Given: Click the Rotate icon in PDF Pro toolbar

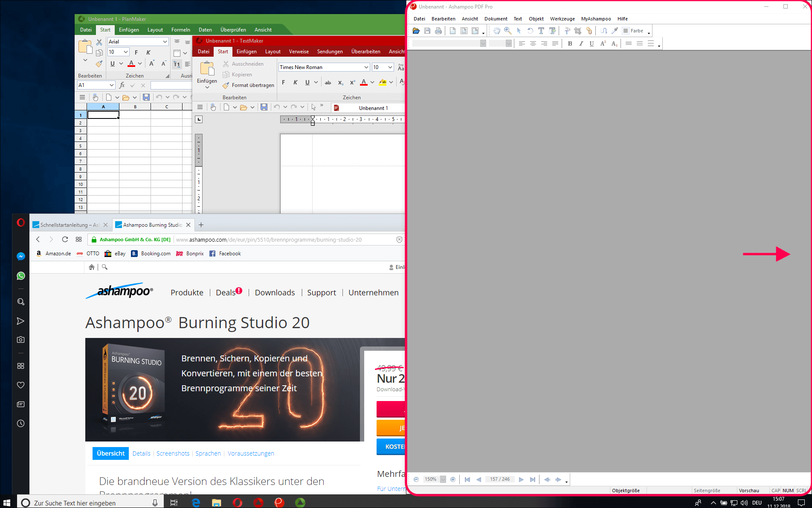Looking at the screenshot, I should [x=530, y=31].
